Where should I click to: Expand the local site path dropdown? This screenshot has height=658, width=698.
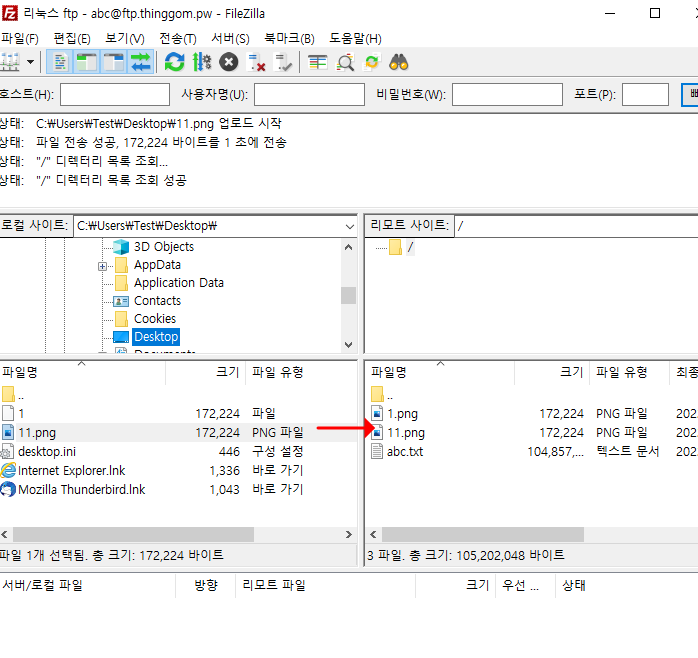(x=349, y=226)
